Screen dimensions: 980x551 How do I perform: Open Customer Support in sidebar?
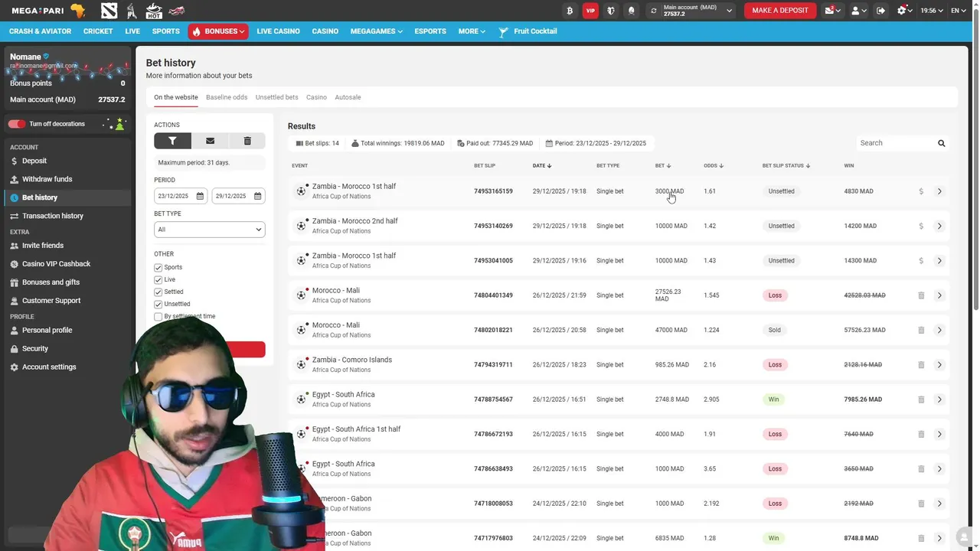tap(51, 301)
